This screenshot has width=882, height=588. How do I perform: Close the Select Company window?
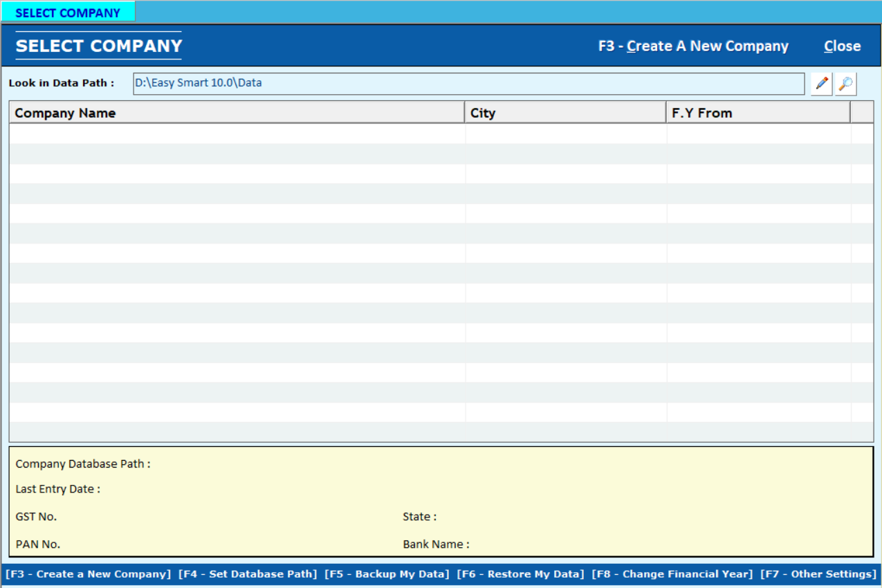(842, 46)
